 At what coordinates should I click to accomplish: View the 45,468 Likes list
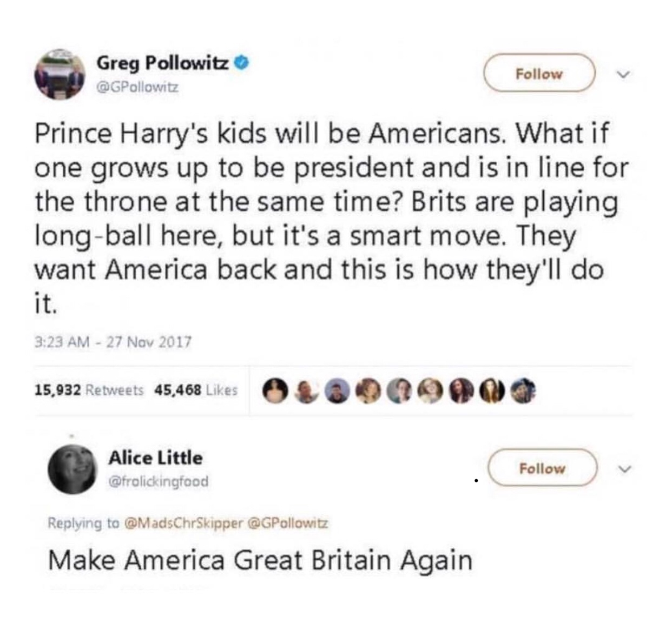pyautogui.click(x=196, y=390)
